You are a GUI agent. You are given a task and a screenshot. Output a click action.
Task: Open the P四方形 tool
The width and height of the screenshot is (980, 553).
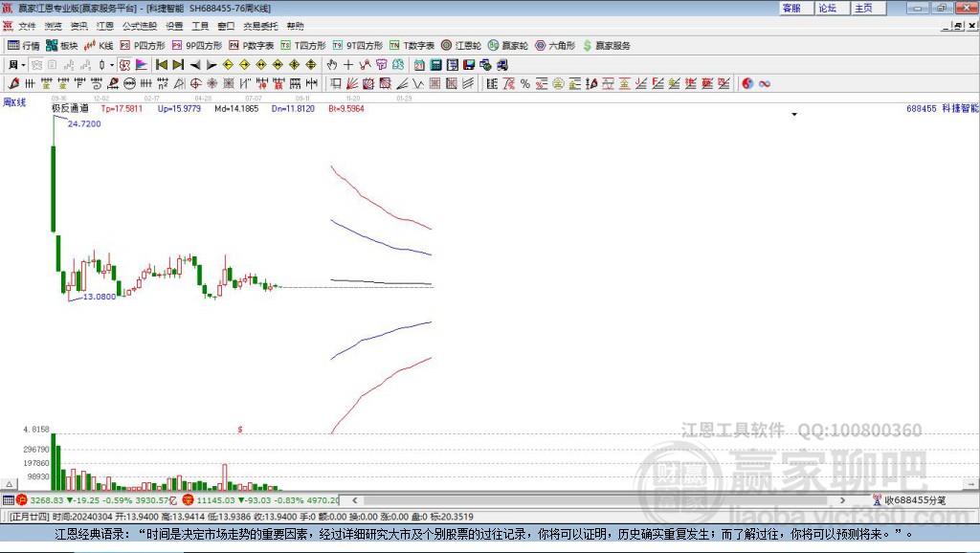(143, 46)
